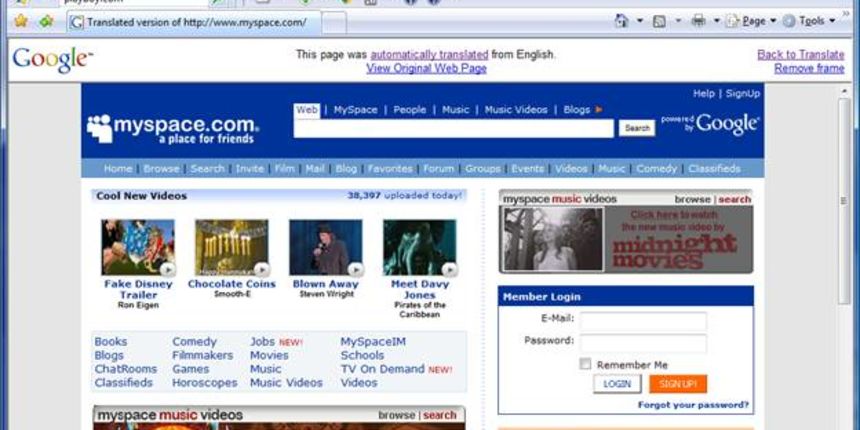The image size is (860, 430).
Task: Click the TV On Demand category link
Action: (382, 369)
